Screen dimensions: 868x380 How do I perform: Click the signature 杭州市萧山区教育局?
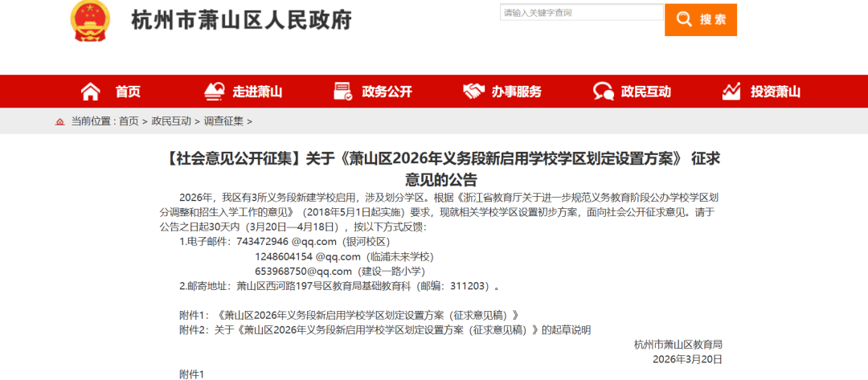(x=678, y=345)
